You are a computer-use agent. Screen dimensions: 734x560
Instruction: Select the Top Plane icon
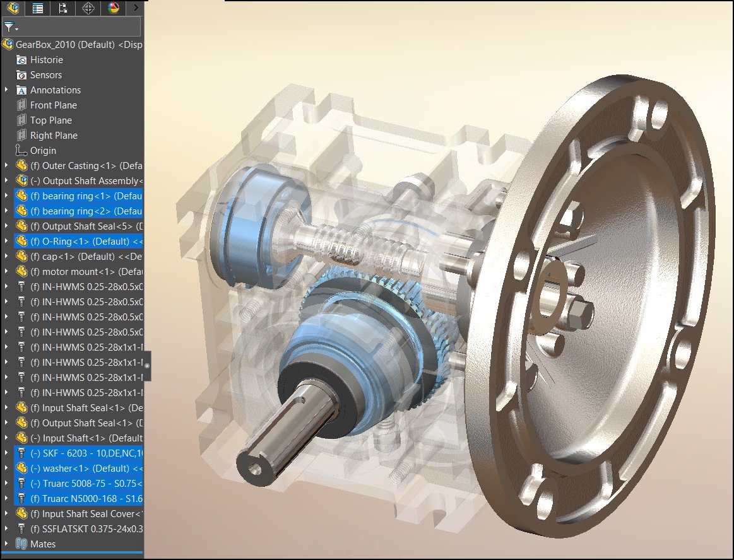coord(21,120)
